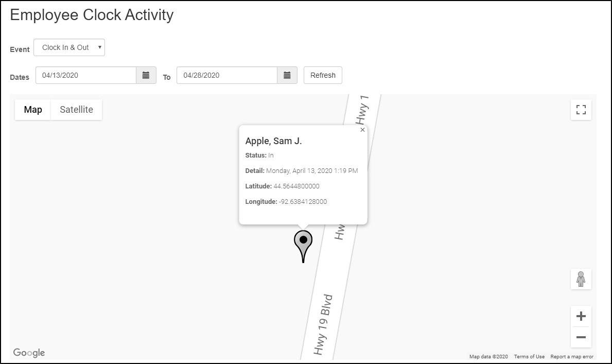Screen dimensions: 612x364
Task: Switch to Satellite view
Action: (x=76, y=110)
